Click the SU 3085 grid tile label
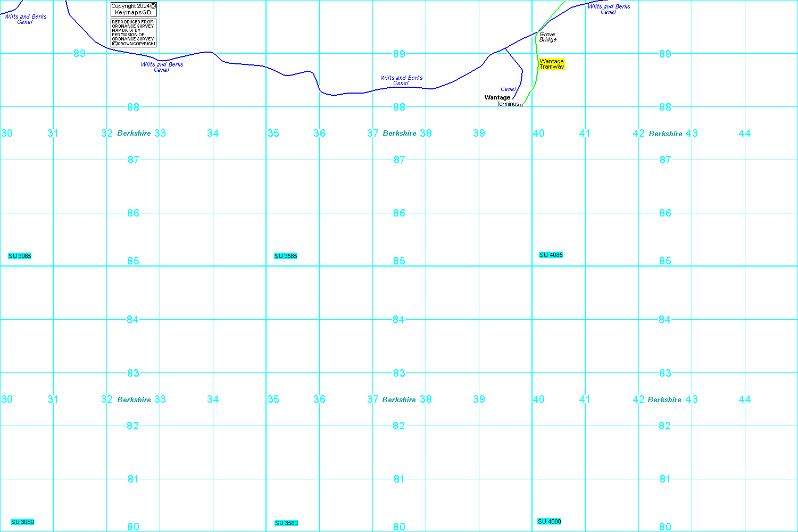The height and width of the screenshot is (532, 798). coord(20,256)
